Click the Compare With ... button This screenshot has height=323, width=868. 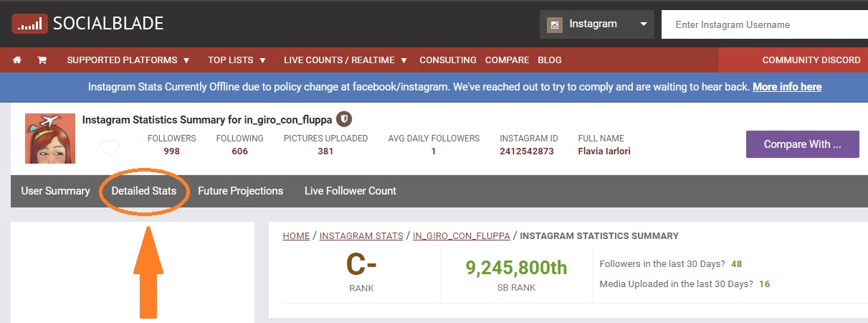point(803,144)
